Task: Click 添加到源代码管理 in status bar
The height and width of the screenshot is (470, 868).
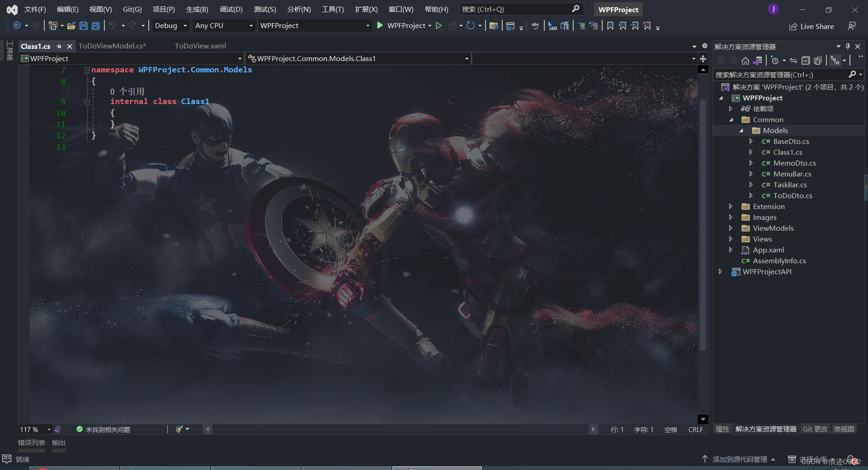Action: click(740, 459)
